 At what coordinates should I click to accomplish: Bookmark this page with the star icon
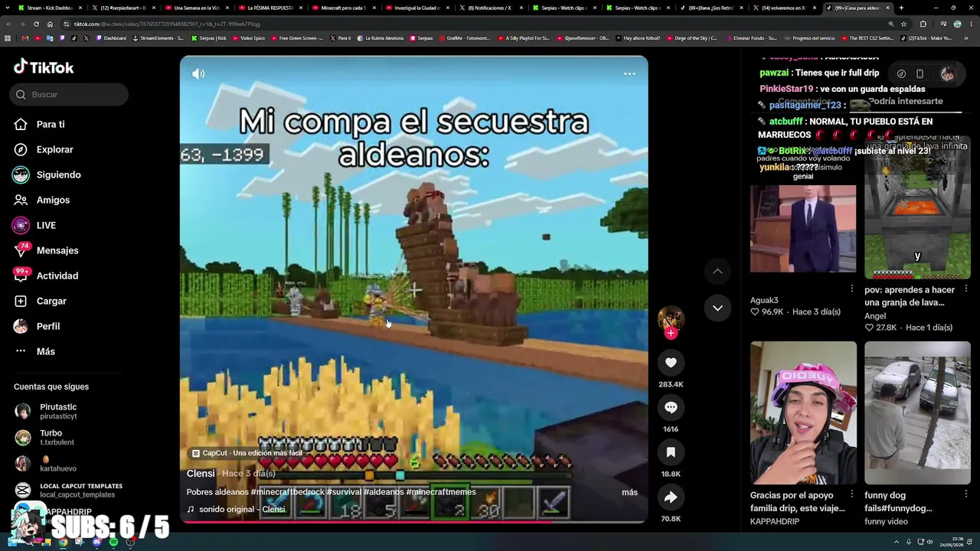(x=903, y=24)
